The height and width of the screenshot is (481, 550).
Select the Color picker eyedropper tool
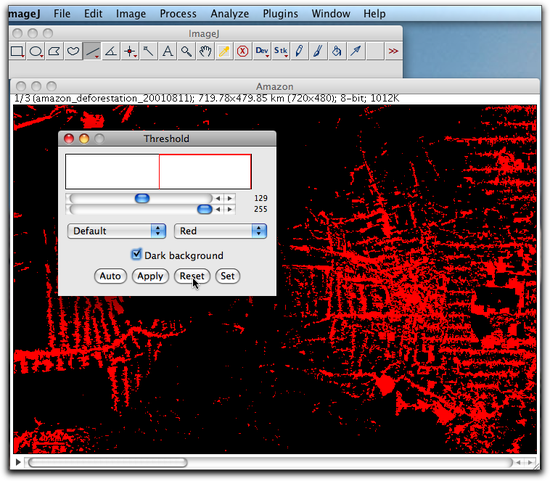[224, 52]
